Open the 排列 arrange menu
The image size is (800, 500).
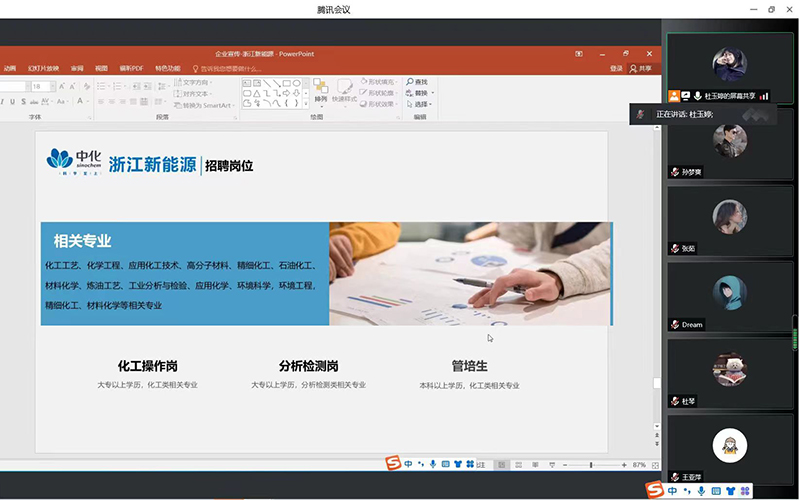[320, 92]
